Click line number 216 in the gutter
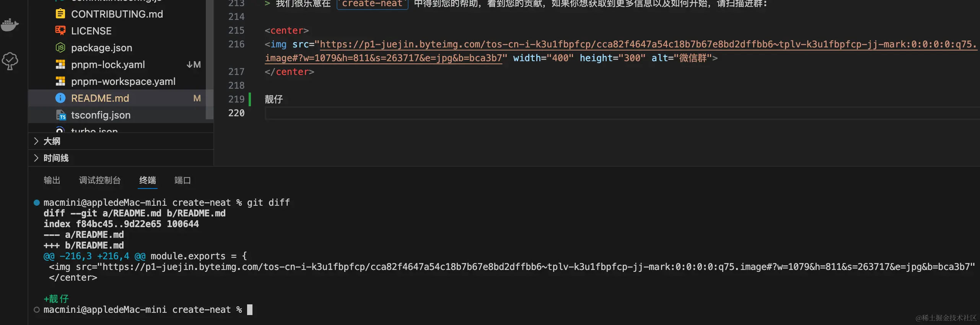Screen dimensions: 980x325 coord(236,44)
